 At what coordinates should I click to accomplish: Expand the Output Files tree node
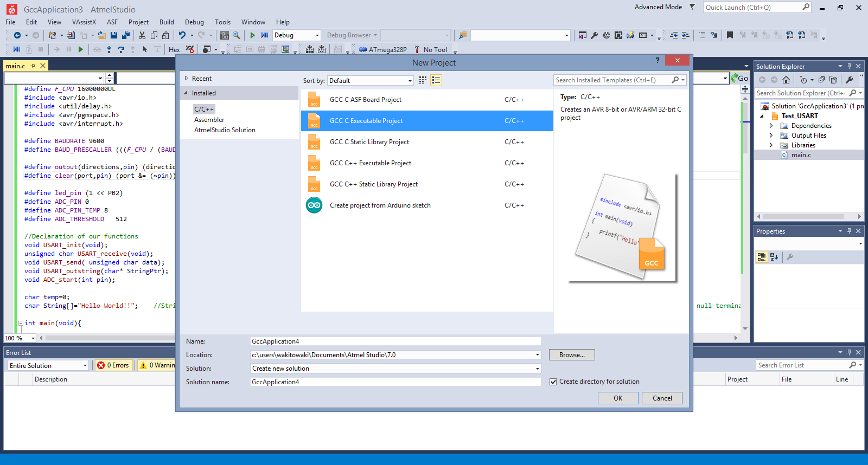point(771,135)
